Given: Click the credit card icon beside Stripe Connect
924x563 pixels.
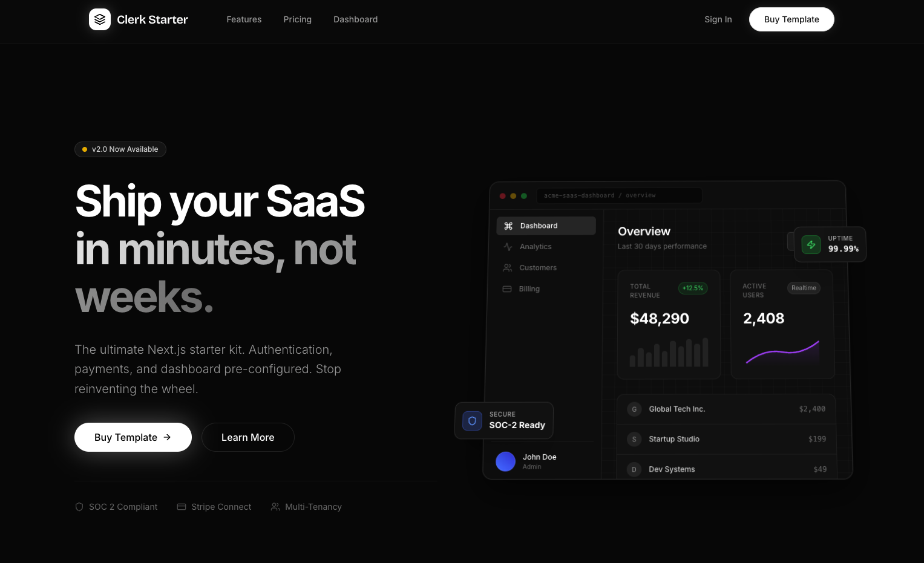Looking at the screenshot, I should tap(182, 507).
